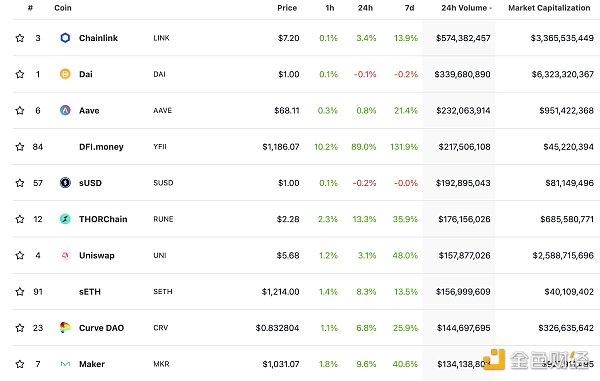Add THORChain to favorites via star
The height and width of the screenshot is (381, 600).
coord(20,219)
